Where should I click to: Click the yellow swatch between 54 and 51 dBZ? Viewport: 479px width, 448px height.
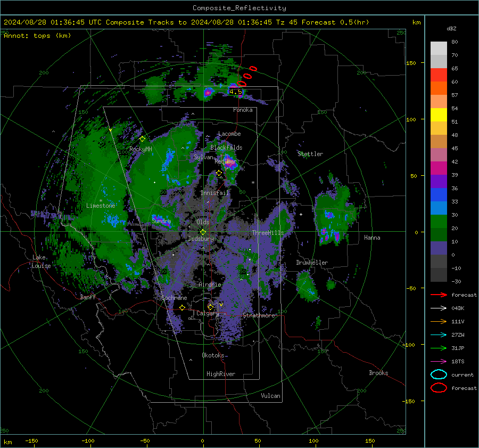point(439,115)
